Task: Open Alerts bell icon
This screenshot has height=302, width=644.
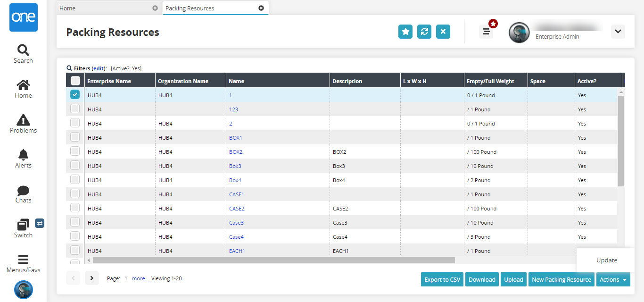Action: [x=23, y=155]
